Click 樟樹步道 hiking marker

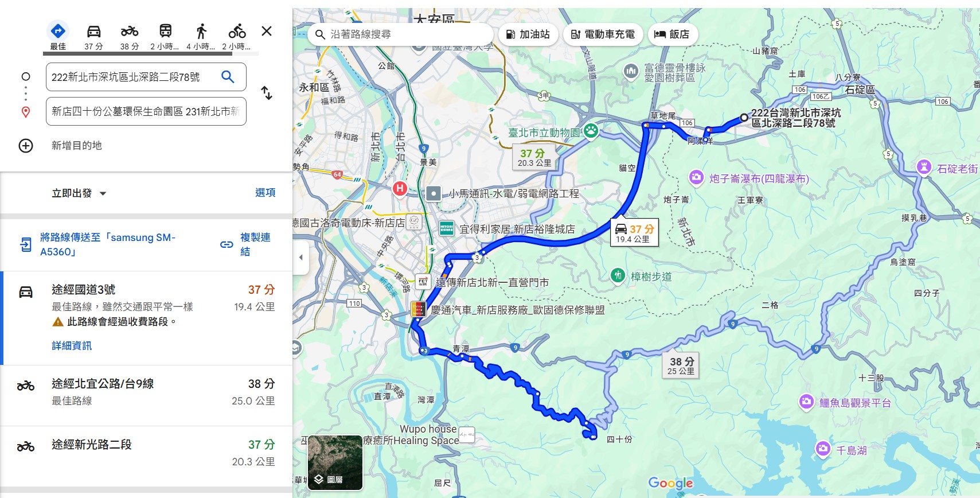618,275
